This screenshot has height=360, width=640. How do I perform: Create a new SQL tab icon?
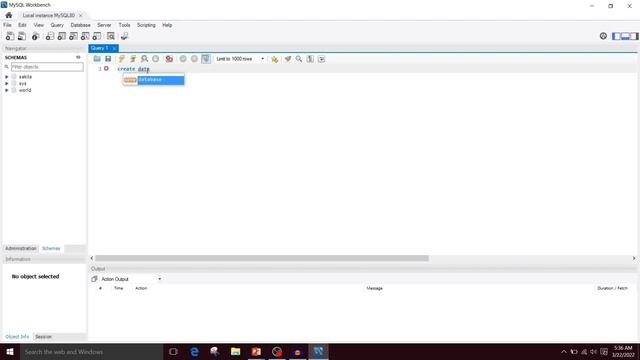click(10, 36)
